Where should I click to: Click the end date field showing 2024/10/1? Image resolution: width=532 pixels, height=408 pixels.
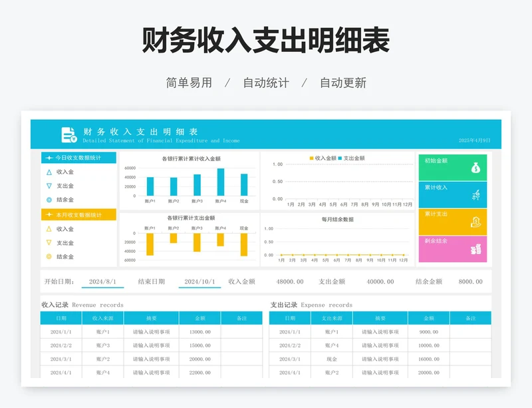pyautogui.click(x=199, y=282)
